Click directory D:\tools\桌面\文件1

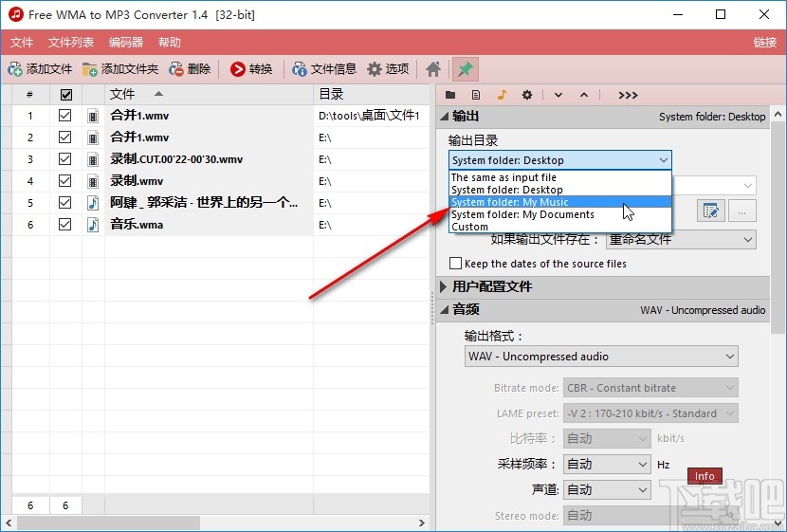coord(369,116)
